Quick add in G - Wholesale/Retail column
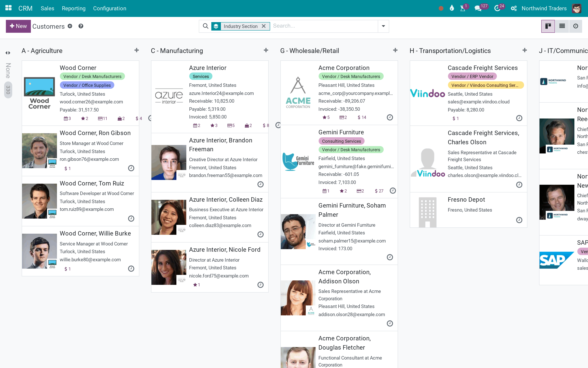This screenshot has height=368, width=588. [x=395, y=50]
